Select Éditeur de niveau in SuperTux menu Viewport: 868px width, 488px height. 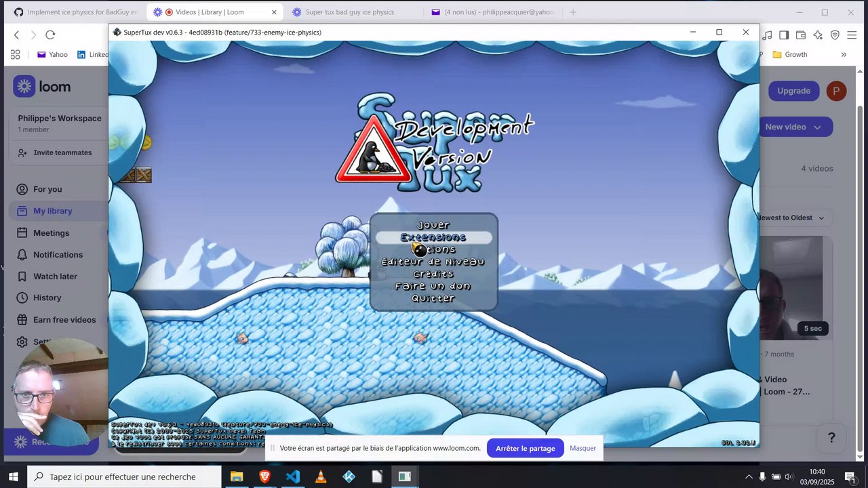433,262
